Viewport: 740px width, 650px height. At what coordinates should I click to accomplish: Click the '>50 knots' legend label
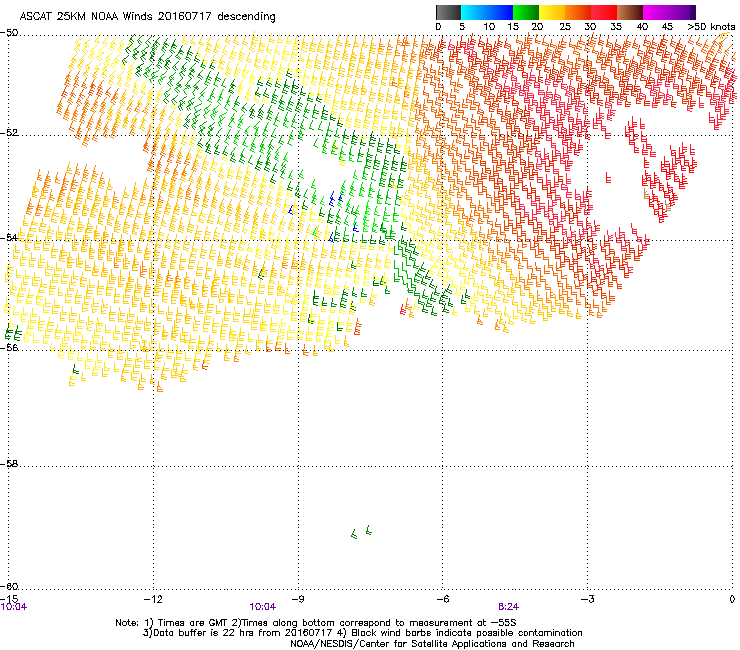point(711,27)
